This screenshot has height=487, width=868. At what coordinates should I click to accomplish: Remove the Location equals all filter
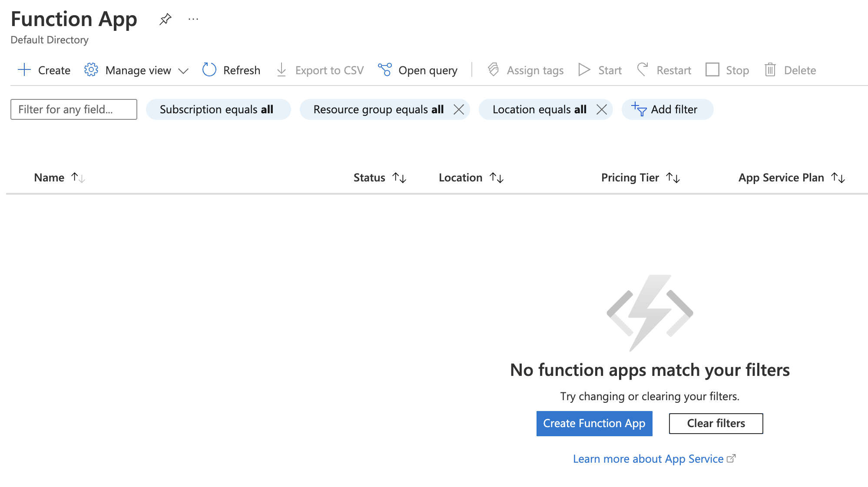(602, 109)
